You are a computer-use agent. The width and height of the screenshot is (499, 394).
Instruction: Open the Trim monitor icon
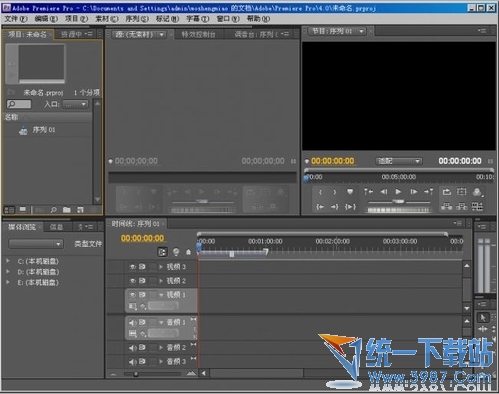coord(477,207)
